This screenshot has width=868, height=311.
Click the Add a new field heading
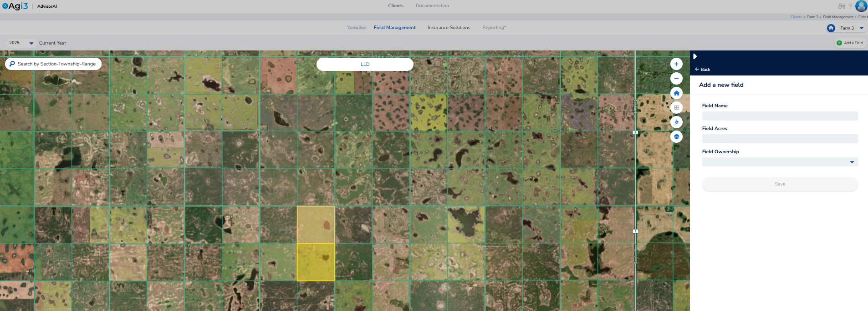(721, 85)
